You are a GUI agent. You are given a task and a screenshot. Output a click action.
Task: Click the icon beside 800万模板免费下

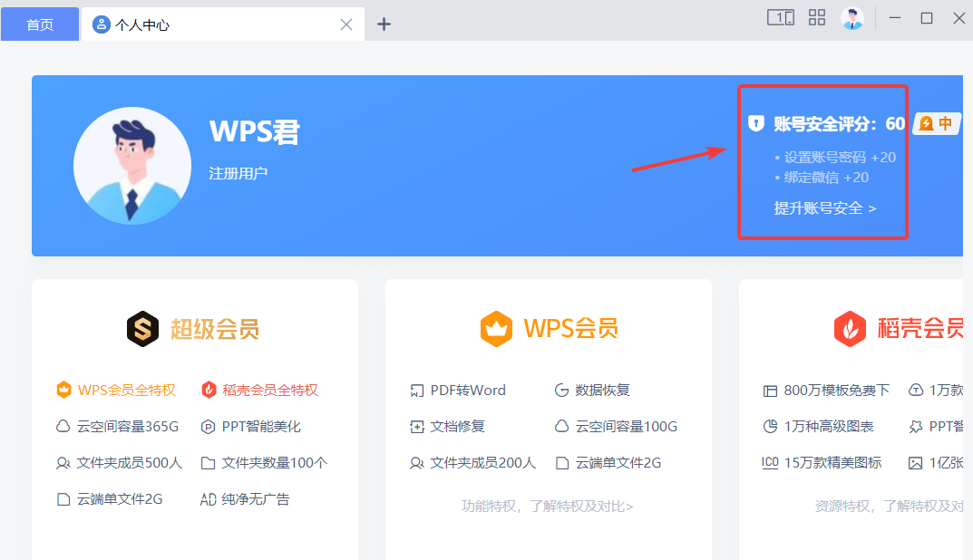click(x=770, y=391)
